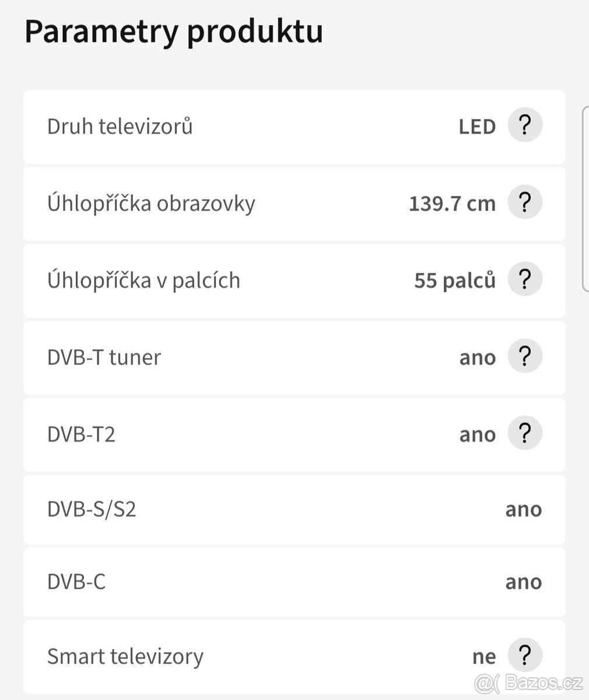Click help icon for Druh televizorů
589x700 pixels.
[525, 125]
